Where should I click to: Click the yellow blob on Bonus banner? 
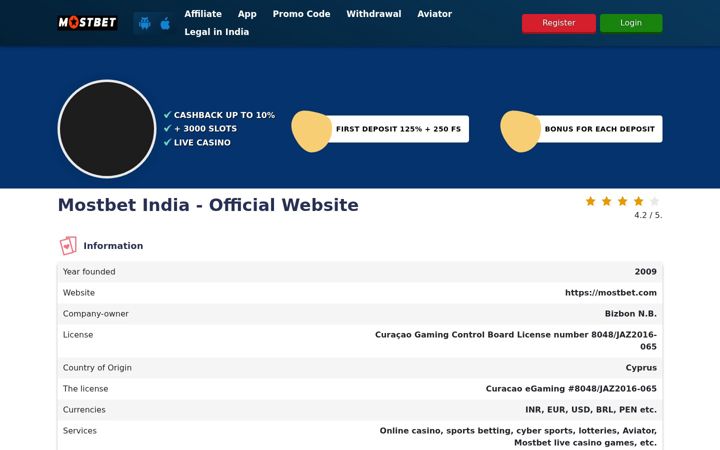(x=520, y=131)
